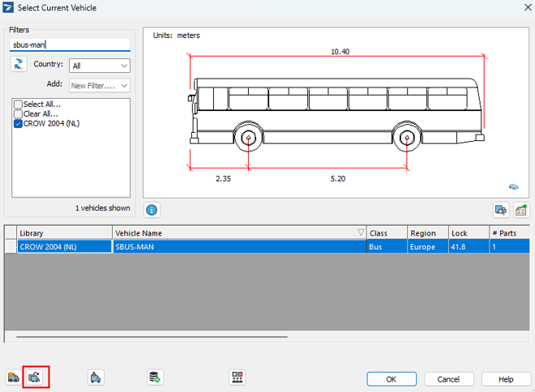Image resolution: width=535 pixels, height=392 pixels.
Task: Click the blue van icon in bottom row
Action: [96, 377]
